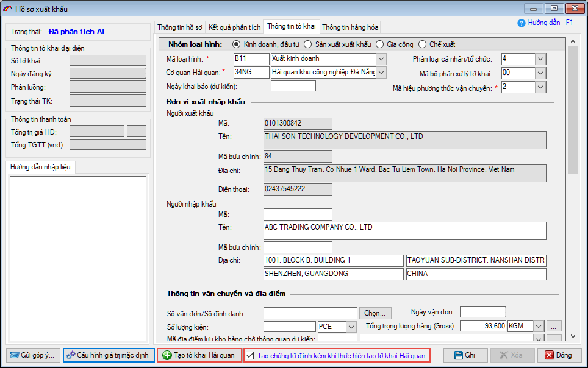Image resolution: width=588 pixels, height=368 pixels.
Task: Click the blue help question mark icon
Action: click(522, 23)
